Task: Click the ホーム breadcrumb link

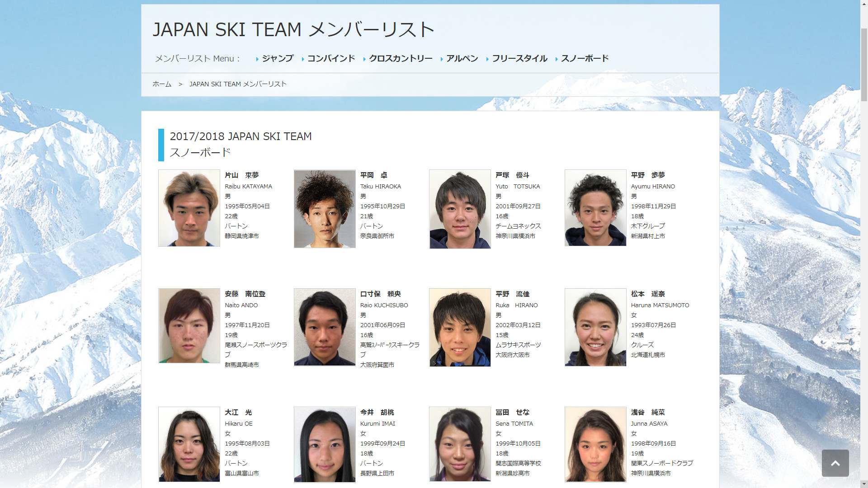Action: [162, 84]
